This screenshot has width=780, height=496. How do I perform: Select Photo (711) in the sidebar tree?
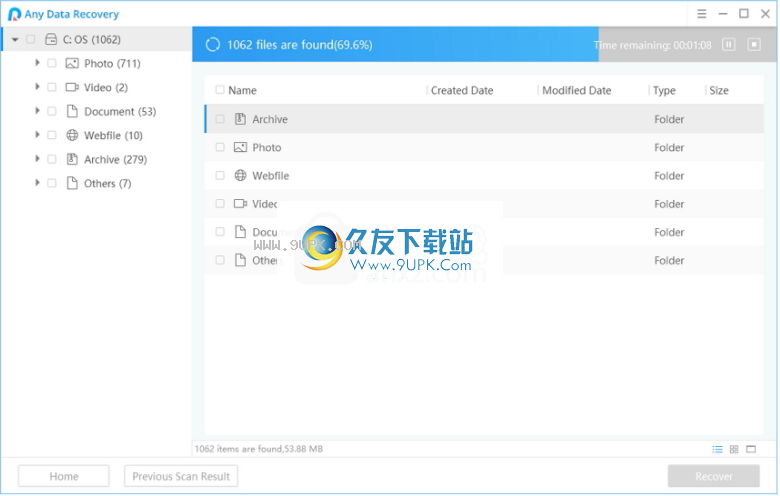(112, 63)
